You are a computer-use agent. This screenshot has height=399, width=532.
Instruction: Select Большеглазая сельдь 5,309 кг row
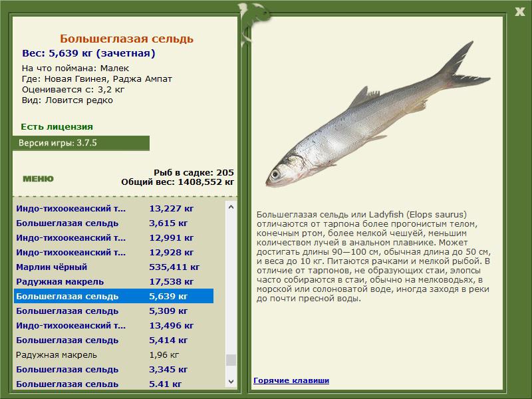point(114,311)
